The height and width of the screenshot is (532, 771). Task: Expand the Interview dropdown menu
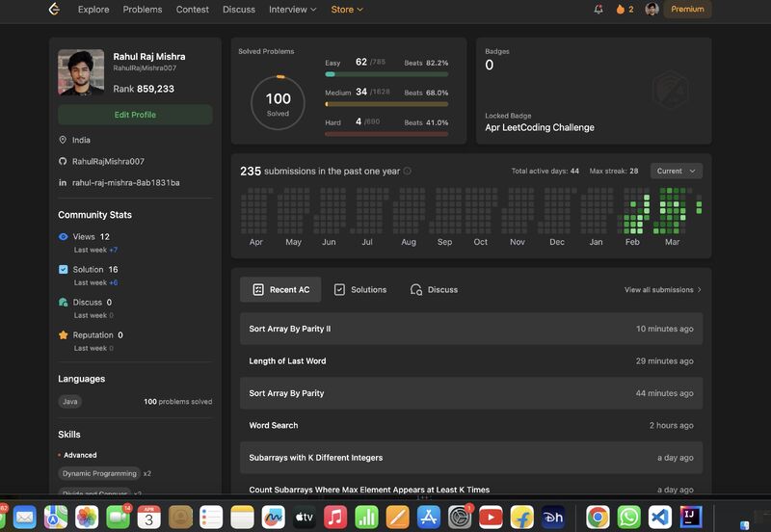(292, 10)
